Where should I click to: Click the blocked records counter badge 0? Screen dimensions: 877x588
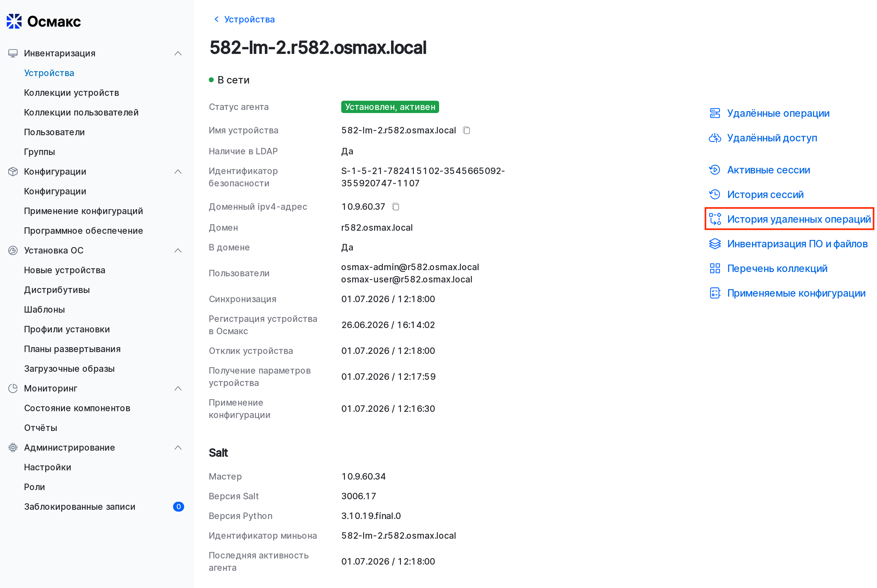pos(178,507)
